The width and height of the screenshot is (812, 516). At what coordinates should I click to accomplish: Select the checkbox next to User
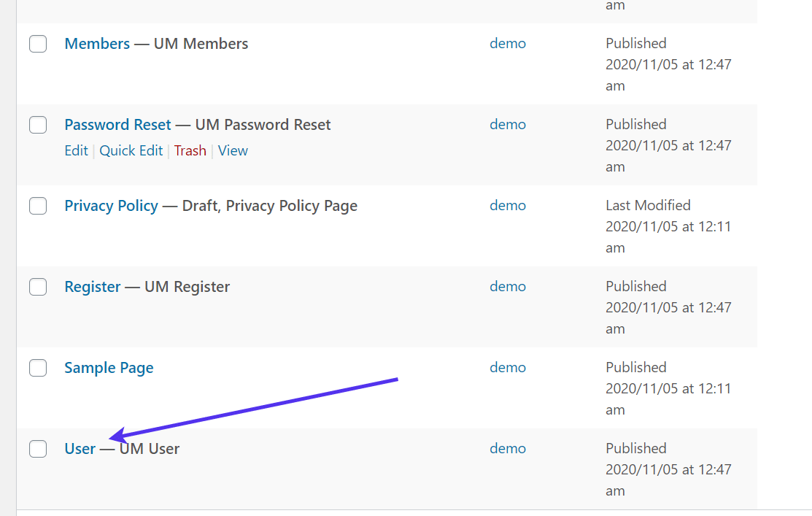tap(38, 449)
